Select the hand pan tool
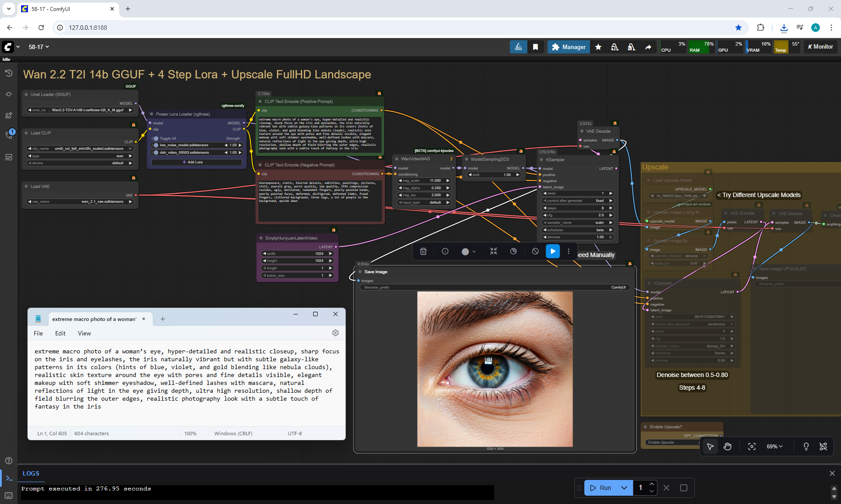This screenshot has height=504, width=841. click(x=728, y=446)
